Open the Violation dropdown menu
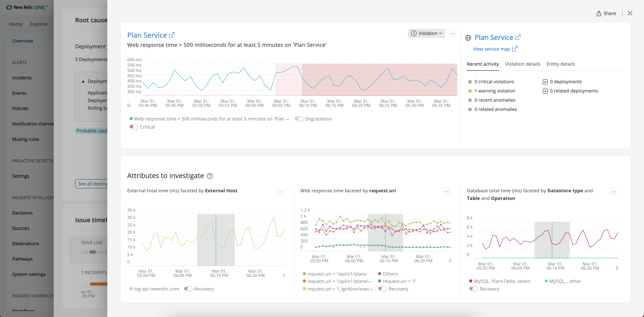This screenshot has height=317, width=644. [x=426, y=34]
